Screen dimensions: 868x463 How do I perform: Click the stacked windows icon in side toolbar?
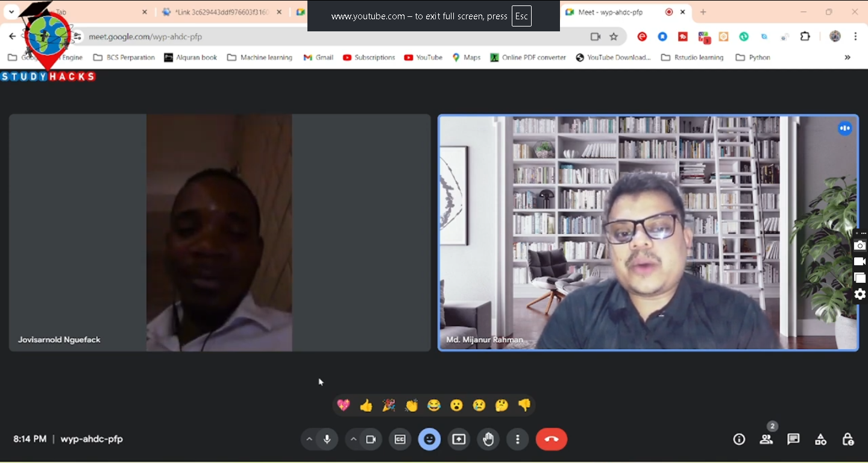[860, 278]
